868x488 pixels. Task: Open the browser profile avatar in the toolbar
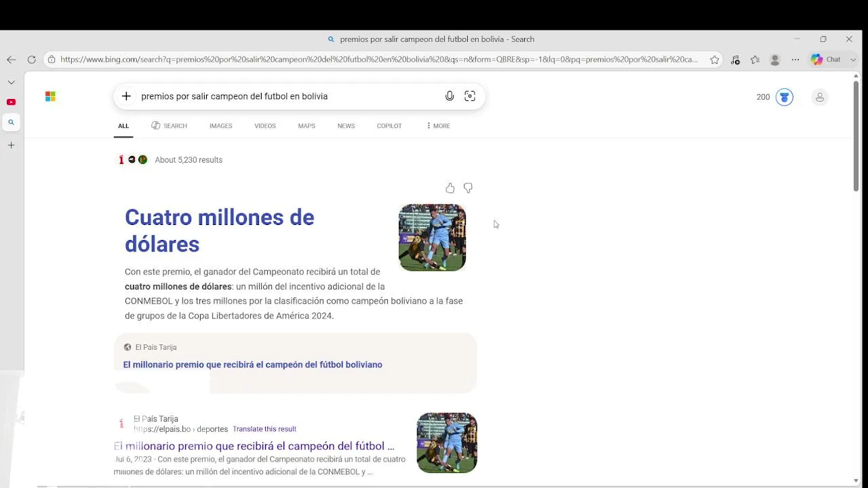pyautogui.click(x=775, y=60)
